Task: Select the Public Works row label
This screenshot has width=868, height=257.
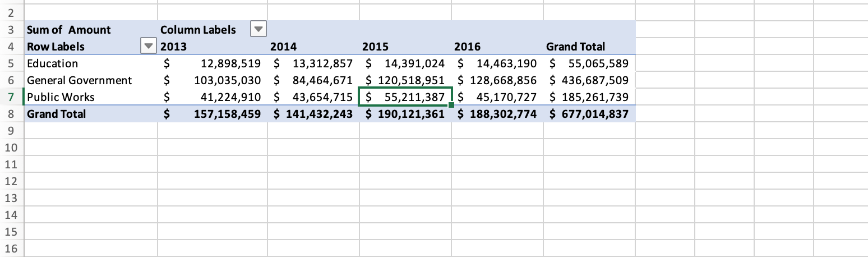Action: 90,97
